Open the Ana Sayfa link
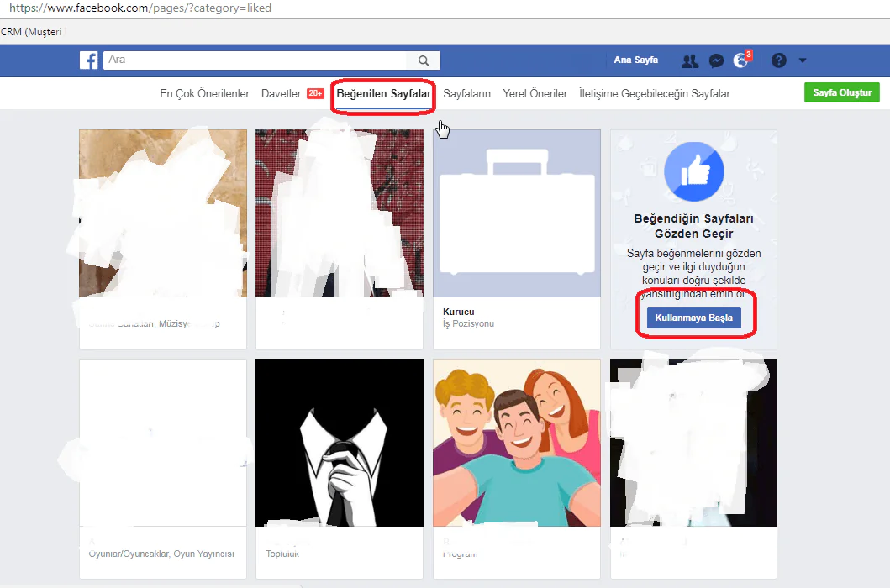 pyautogui.click(x=635, y=60)
